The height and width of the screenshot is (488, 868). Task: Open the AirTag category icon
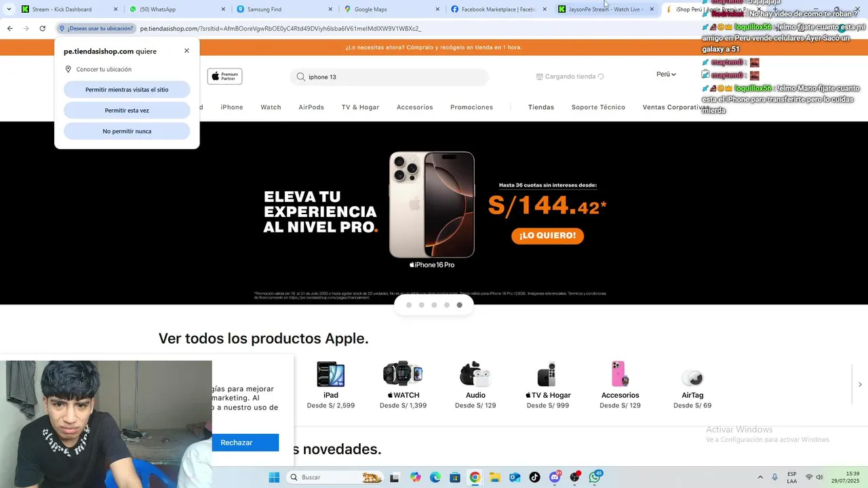click(x=692, y=378)
